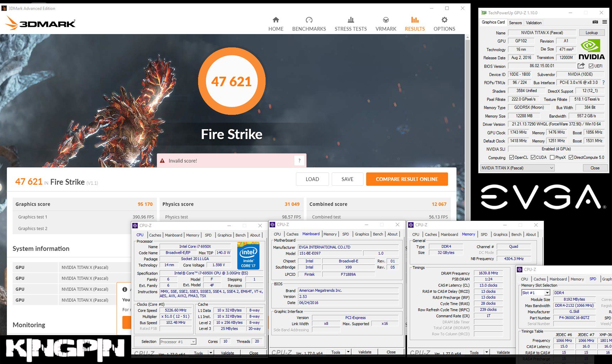Image resolution: width=612 pixels, height=364 pixels.
Task: Click the Tools button in the CPU-Z Memory window
Action: pos(474,352)
